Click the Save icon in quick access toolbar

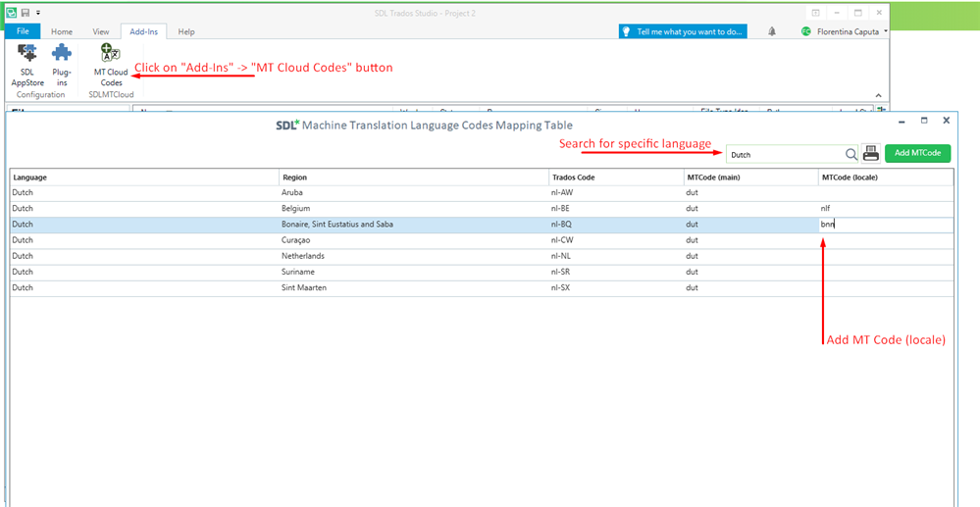(25, 13)
